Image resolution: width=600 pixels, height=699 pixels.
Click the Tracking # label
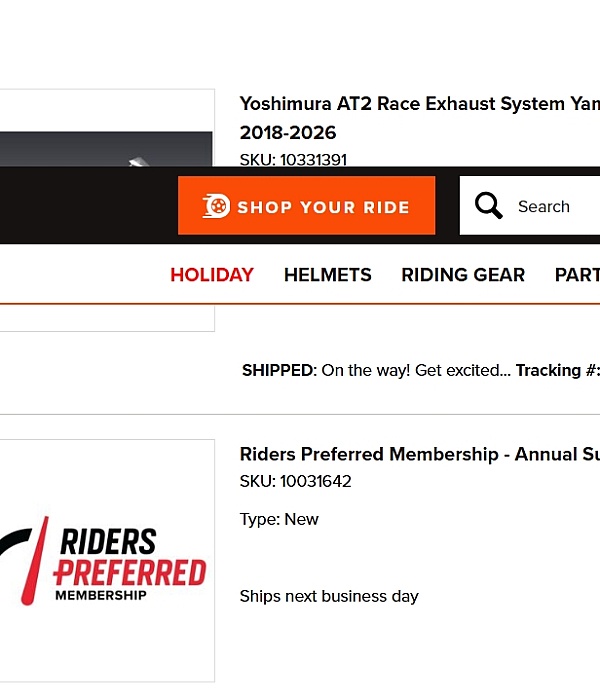click(556, 370)
